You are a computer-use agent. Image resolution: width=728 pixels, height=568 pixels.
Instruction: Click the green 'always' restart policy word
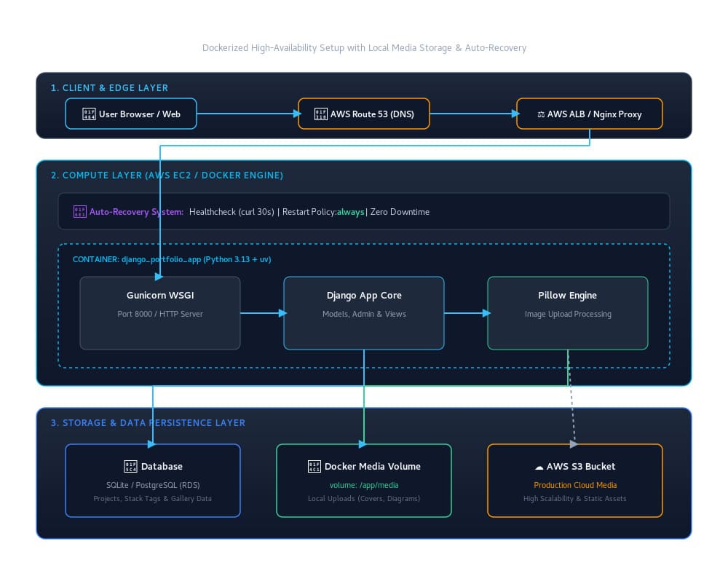[x=351, y=212]
